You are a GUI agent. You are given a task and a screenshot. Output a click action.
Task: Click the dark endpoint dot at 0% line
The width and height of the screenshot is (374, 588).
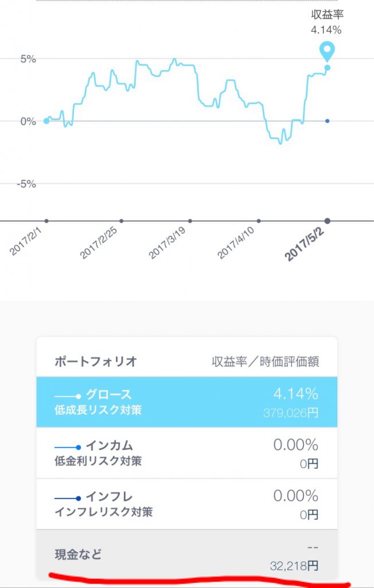click(x=326, y=120)
